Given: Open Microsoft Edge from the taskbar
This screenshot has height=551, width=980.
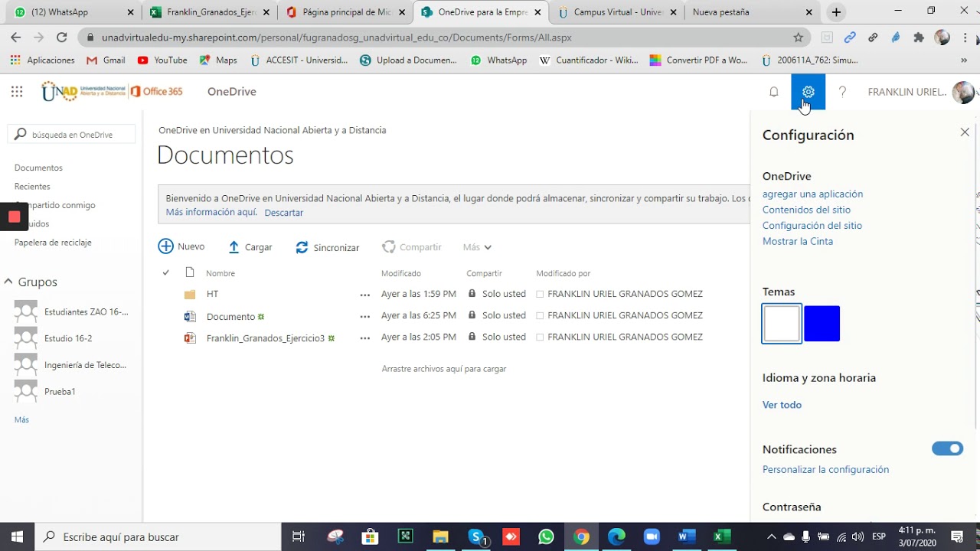Looking at the screenshot, I should [616, 536].
